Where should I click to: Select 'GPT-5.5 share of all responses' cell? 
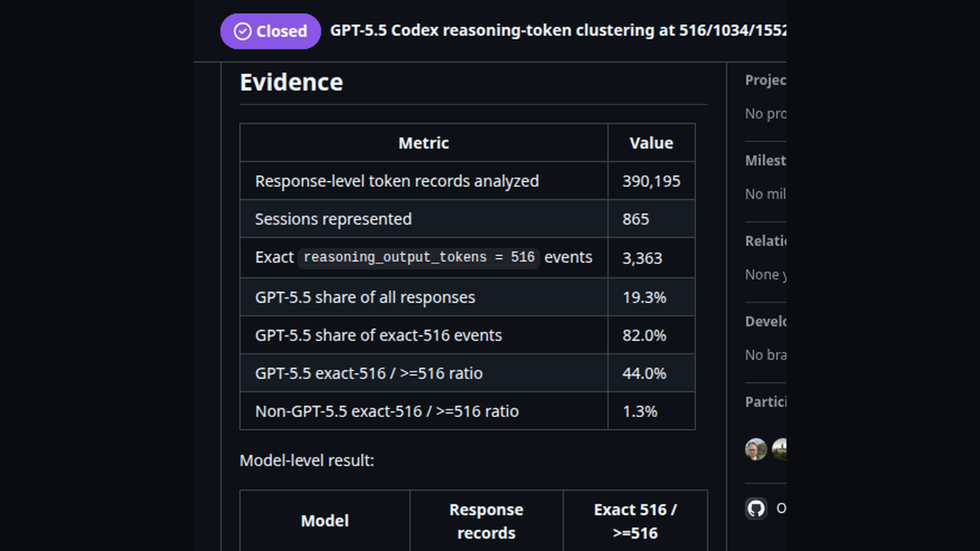[x=424, y=297]
